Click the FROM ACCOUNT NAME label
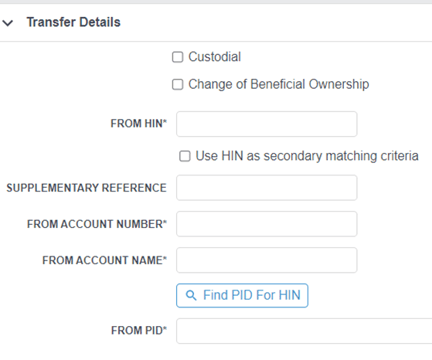 104,260
